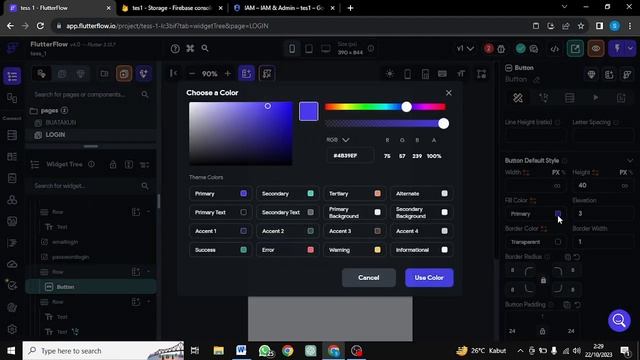Select the Accent 1 theme color
This screenshot has width=640, height=360.
220,231
